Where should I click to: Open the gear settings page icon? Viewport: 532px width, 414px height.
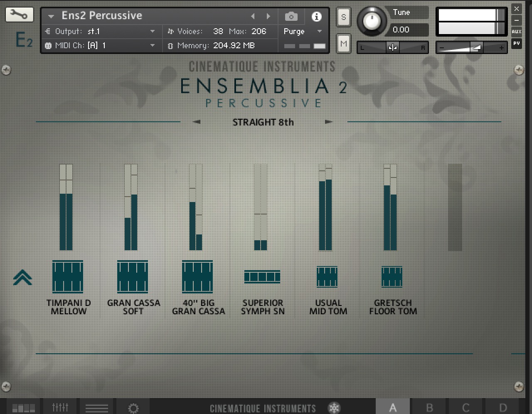(133, 408)
